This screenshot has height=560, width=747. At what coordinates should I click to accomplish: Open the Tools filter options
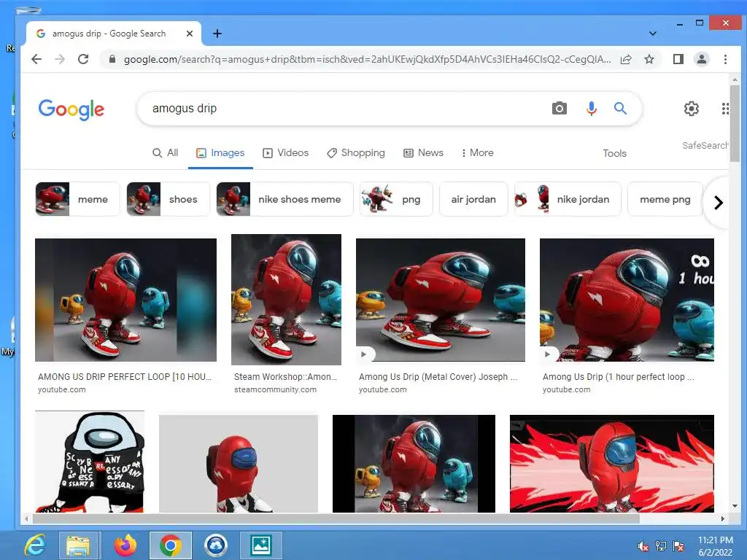(614, 153)
